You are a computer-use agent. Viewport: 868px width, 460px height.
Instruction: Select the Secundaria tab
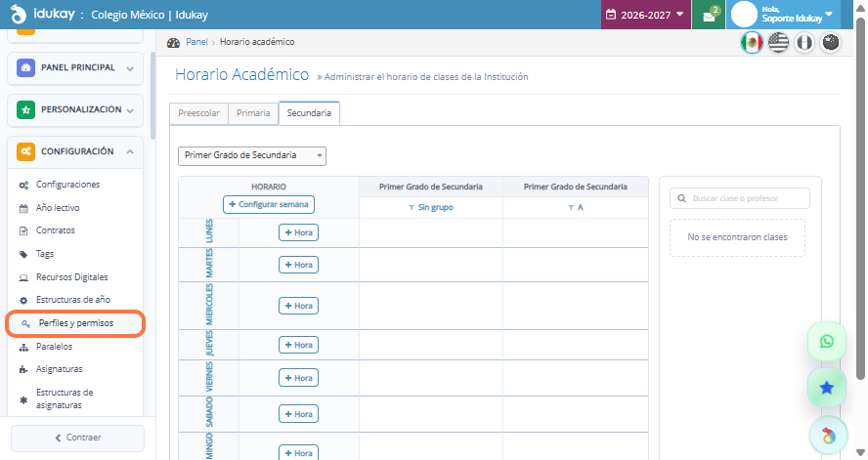pyautogui.click(x=309, y=113)
